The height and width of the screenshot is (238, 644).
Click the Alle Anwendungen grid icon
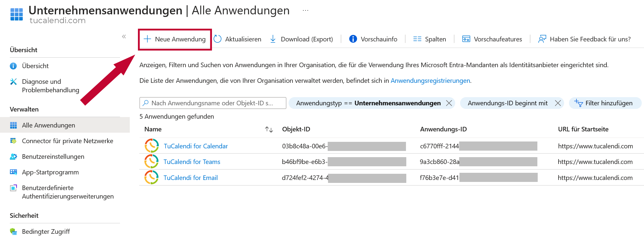click(13, 125)
